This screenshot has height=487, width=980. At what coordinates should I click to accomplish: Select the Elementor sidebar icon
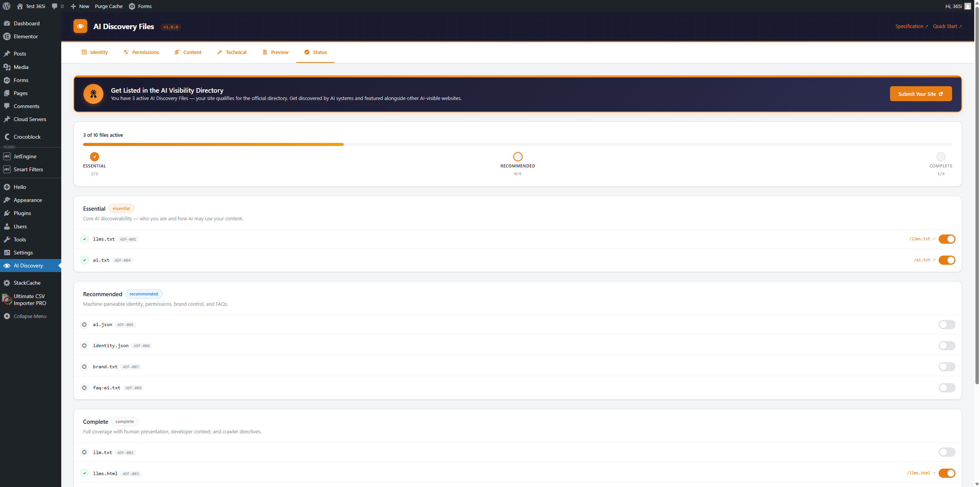tap(7, 36)
